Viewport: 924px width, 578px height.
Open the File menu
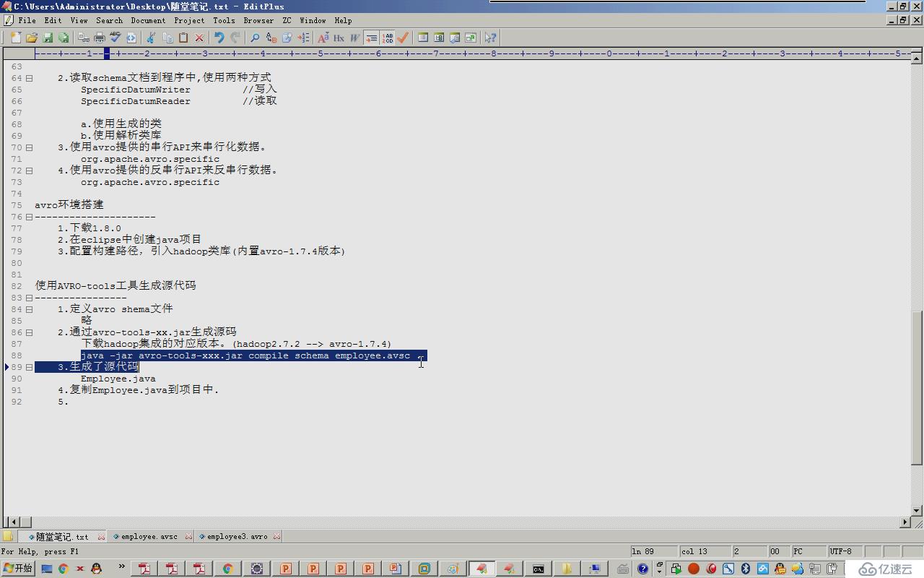(27, 20)
